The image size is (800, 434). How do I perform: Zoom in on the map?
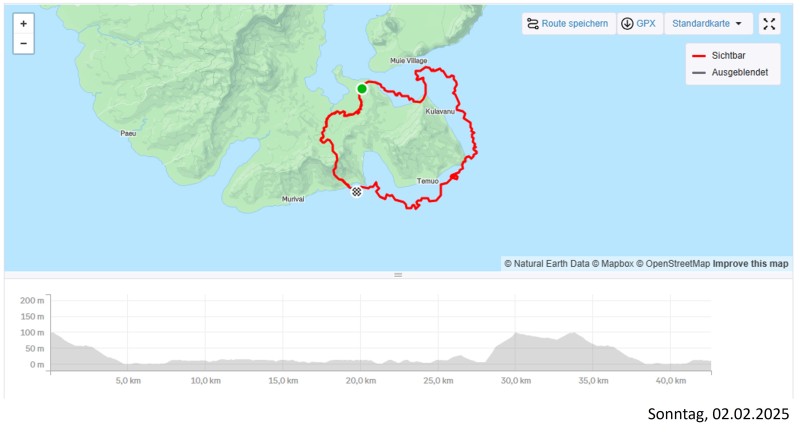click(x=23, y=22)
